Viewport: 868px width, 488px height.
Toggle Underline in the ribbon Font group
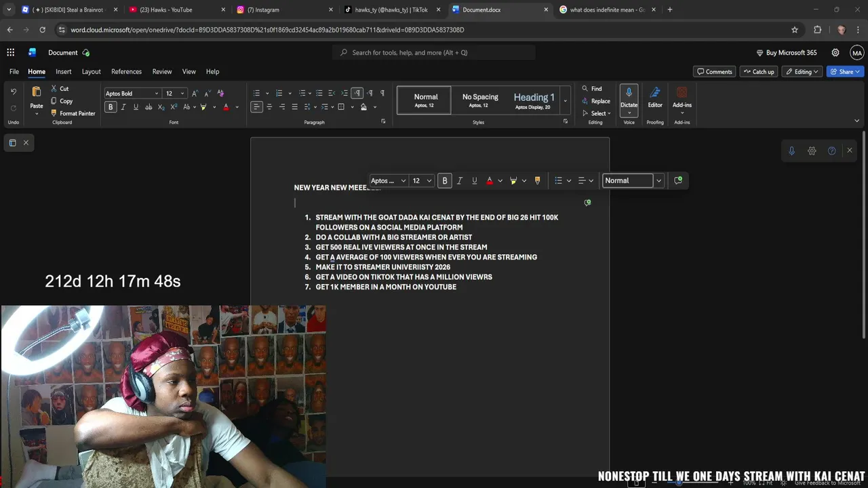pos(136,107)
